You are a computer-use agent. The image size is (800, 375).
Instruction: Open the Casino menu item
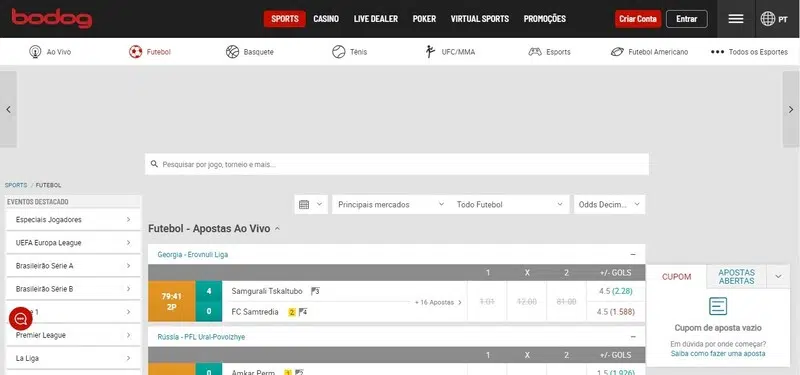(326, 19)
